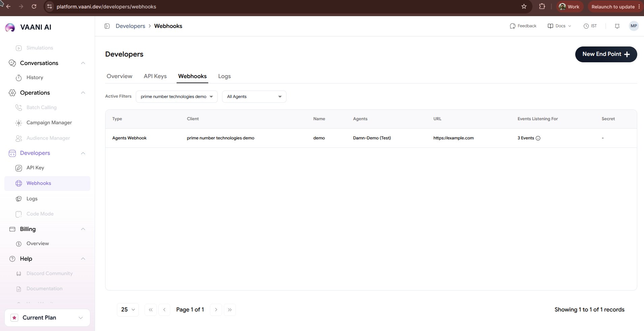The image size is (644, 331).
Task: Collapse the Billing section
Action: click(83, 229)
